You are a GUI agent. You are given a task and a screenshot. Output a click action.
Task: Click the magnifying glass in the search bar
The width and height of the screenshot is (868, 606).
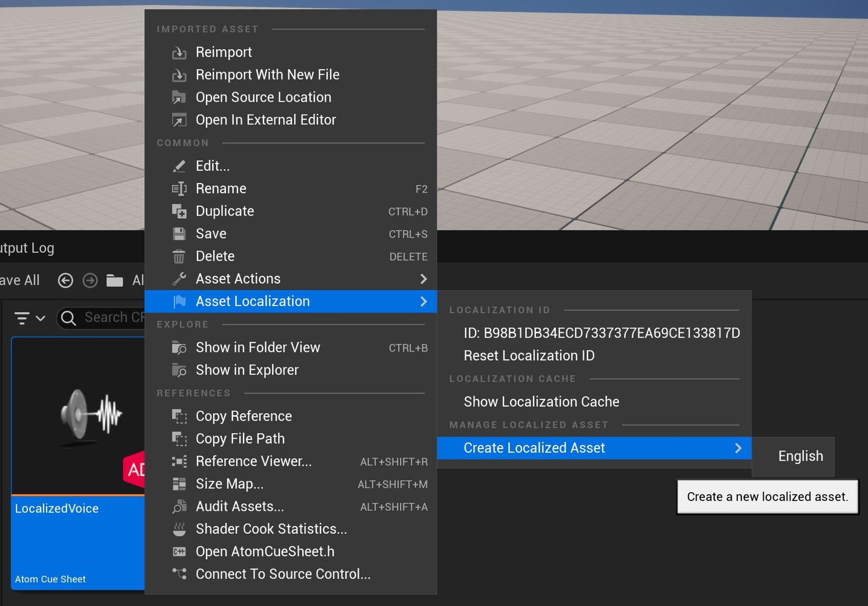pyautogui.click(x=68, y=318)
